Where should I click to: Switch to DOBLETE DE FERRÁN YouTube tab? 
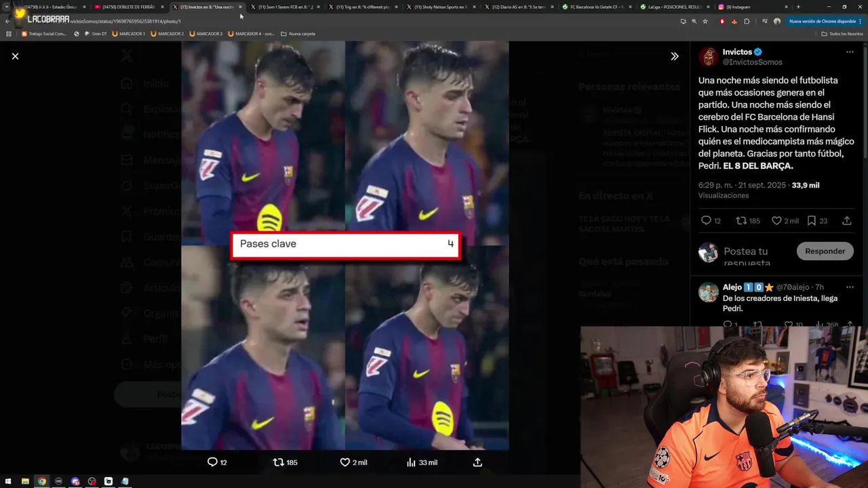click(x=129, y=7)
